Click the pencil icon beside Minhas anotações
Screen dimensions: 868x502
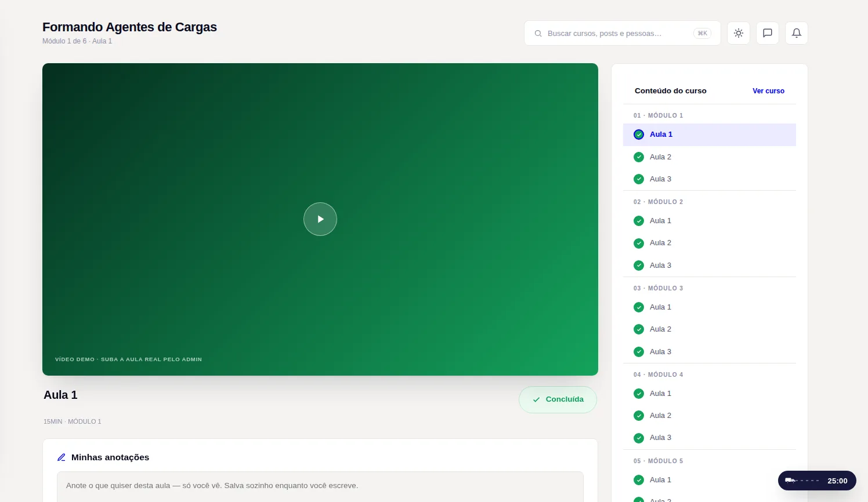[x=62, y=457]
